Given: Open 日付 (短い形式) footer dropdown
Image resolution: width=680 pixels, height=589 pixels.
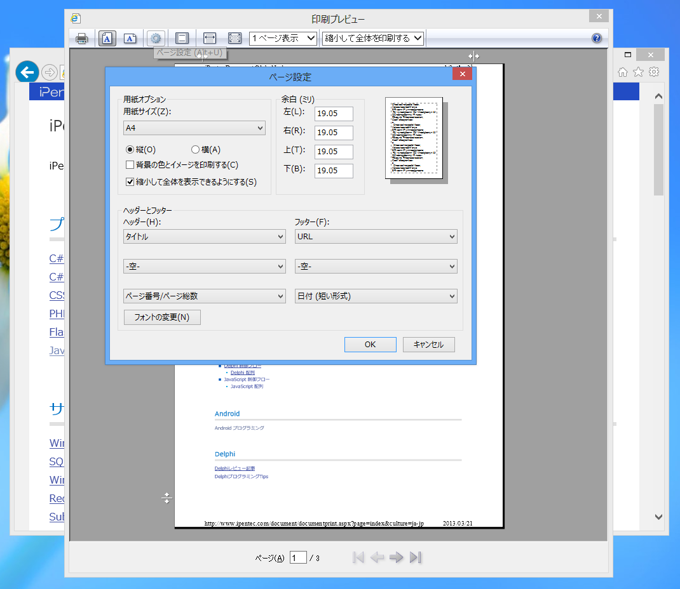Looking at the screenshot, I should [x=376, y=296].
